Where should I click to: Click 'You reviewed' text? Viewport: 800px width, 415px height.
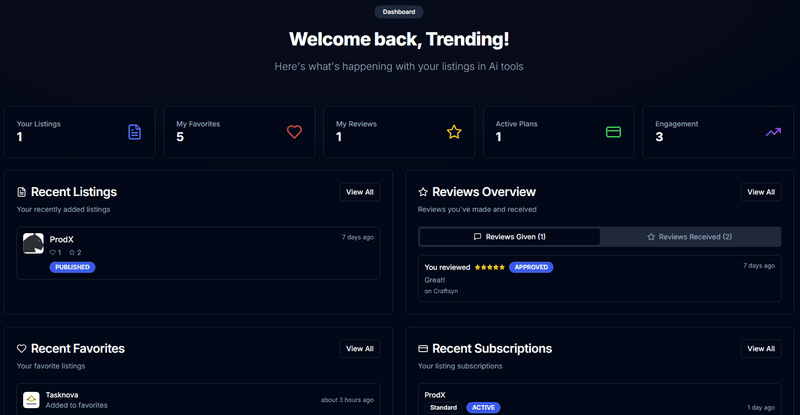pos(447,267)
